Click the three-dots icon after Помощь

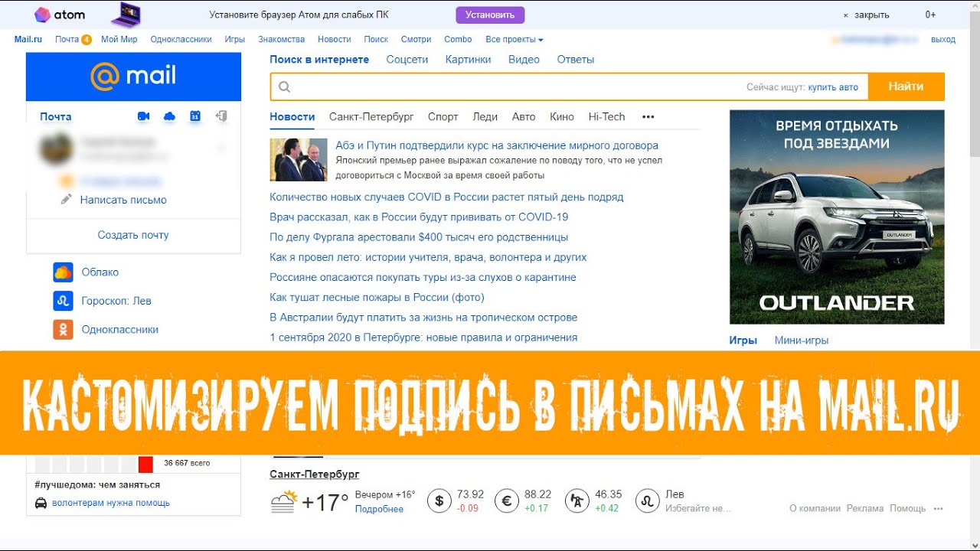click(x=939, y=508)
